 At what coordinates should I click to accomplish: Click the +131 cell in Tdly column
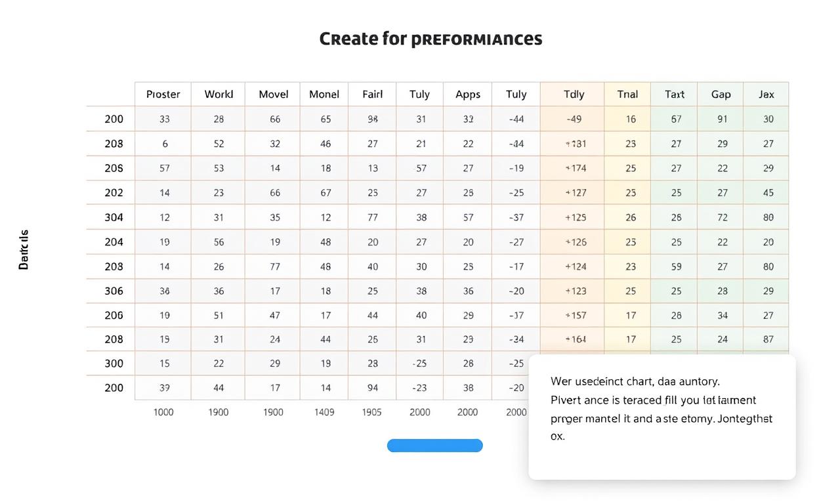click(x=575, y=144)
